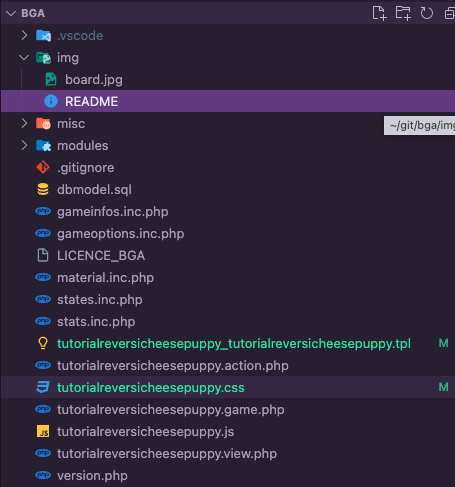The image size is (455, 487).
Task: Collapse the BGA root section chevron
Action: (11, 13)
